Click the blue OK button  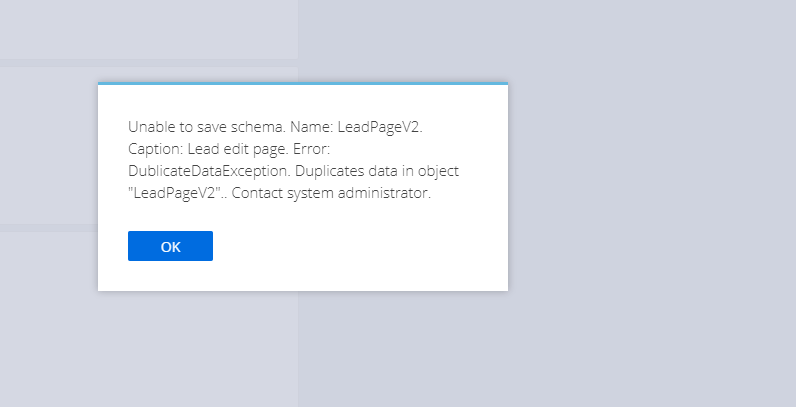coord(170,246)
